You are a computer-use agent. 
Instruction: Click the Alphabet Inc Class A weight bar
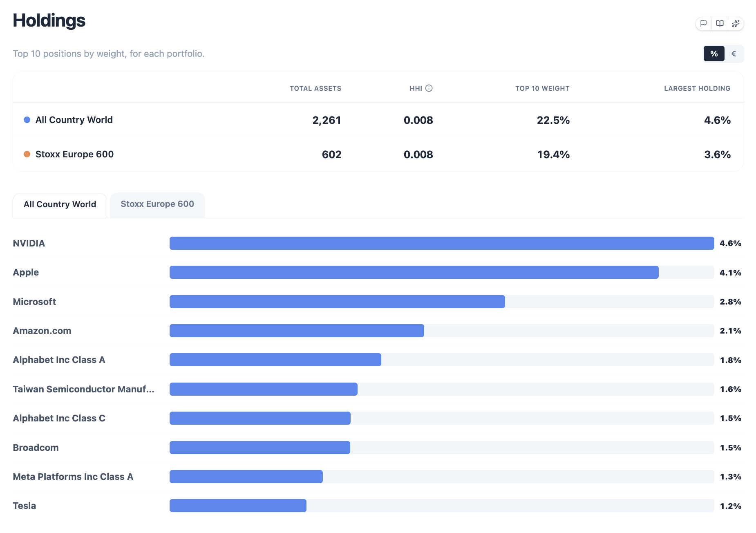[275, 360]
